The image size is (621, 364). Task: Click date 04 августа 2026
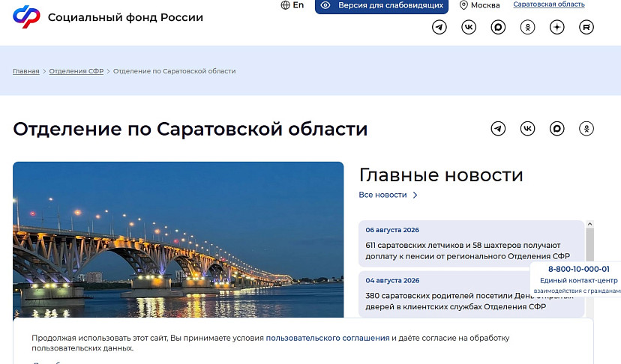click(x=392, y=281)
